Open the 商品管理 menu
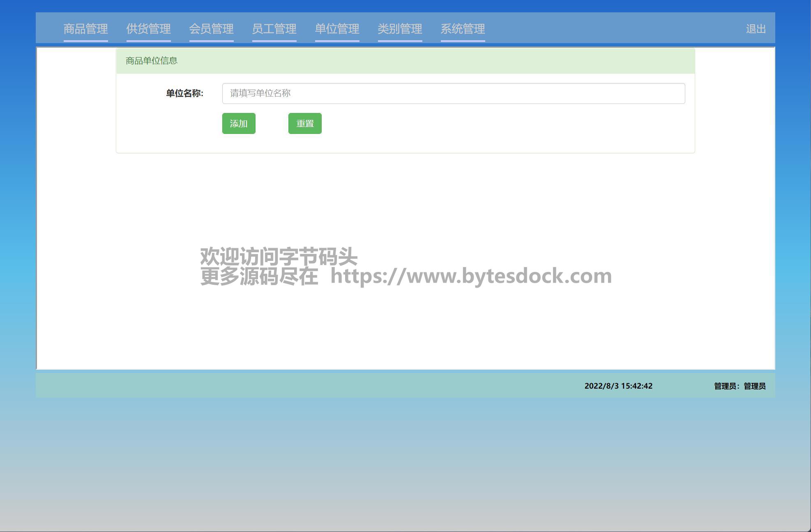 [x=85, y=29]
